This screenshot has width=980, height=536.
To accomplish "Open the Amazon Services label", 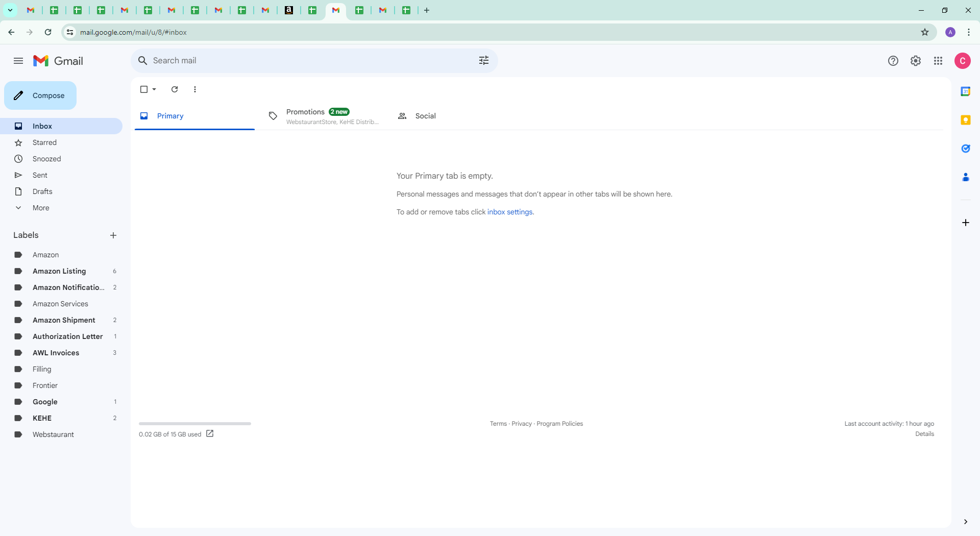I will click(61, 304).
